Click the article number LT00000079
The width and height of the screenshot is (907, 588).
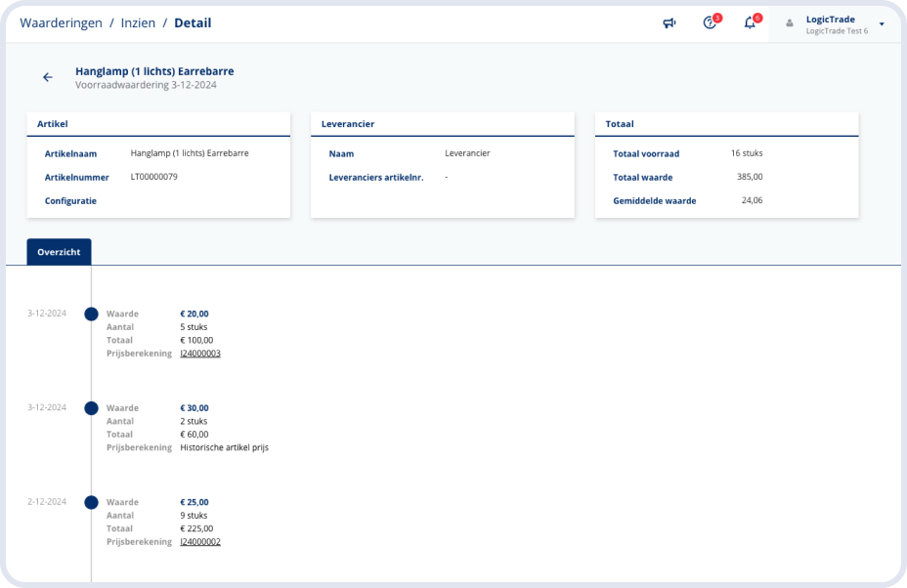tap(153, 177)
